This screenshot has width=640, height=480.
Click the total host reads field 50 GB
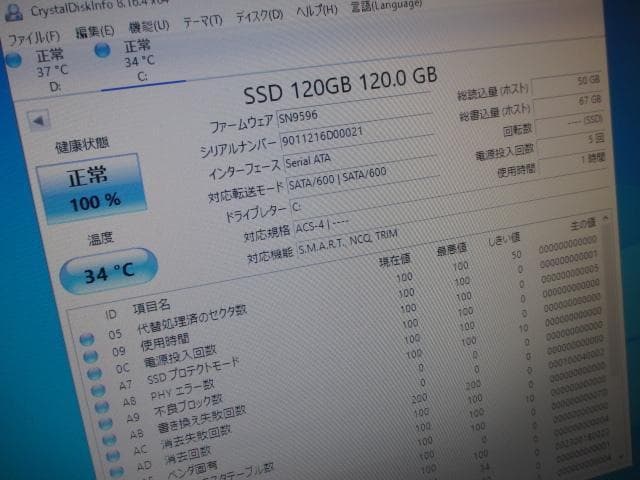[x=567, y=84]
